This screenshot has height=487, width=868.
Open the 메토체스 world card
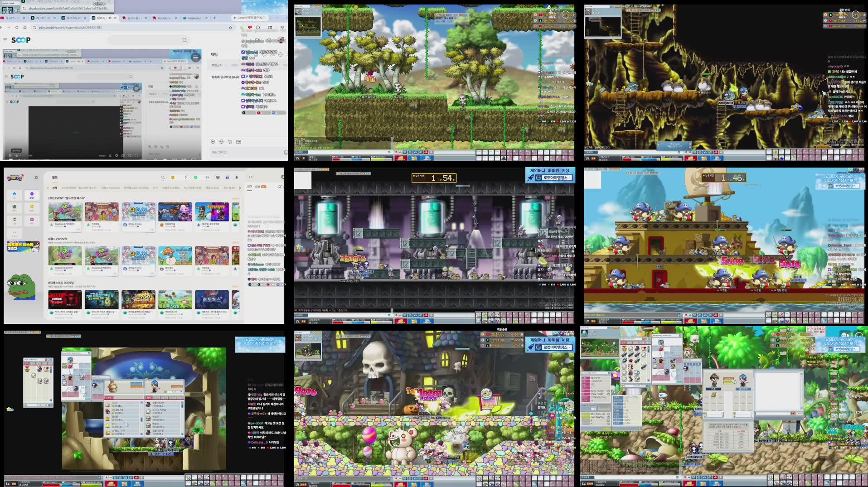point(212,305)
